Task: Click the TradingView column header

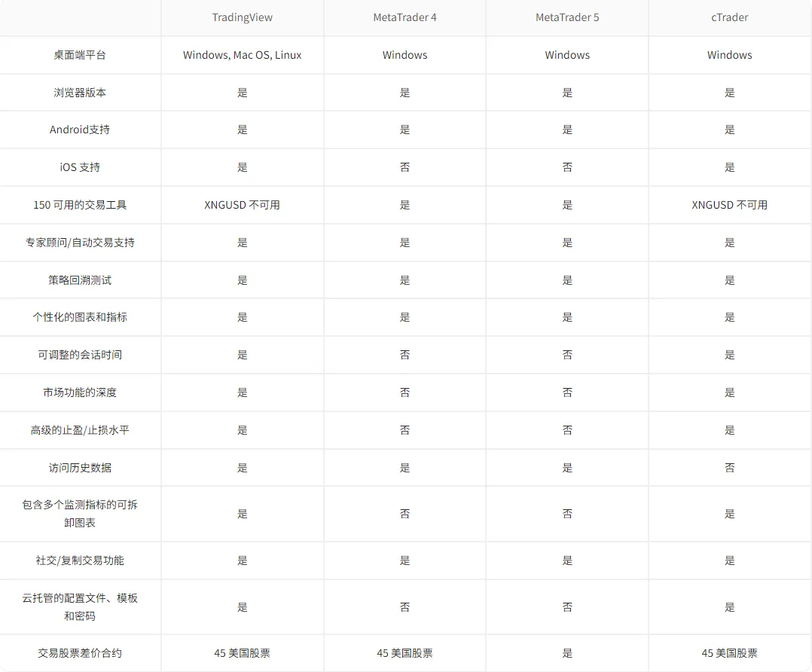Action: click(x=242, y=17)
